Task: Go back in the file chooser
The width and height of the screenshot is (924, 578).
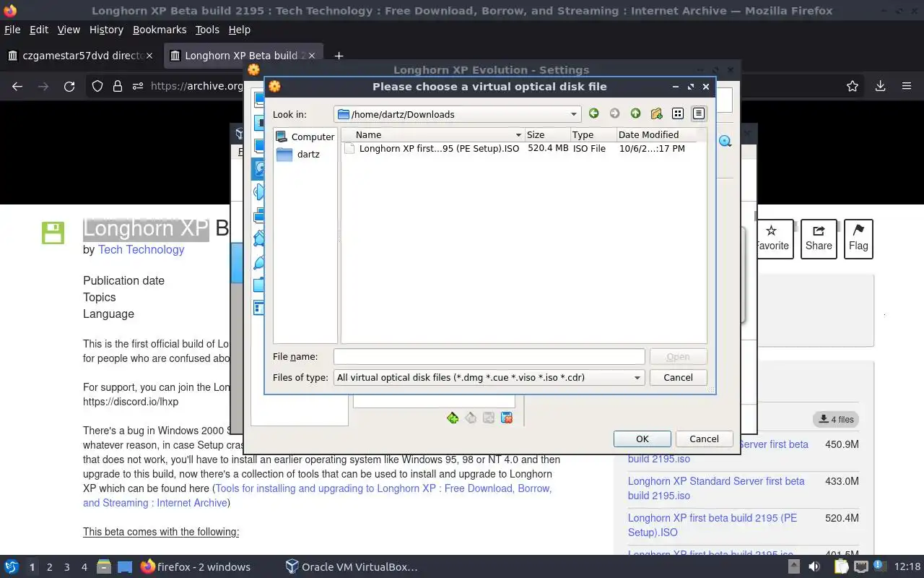Action: click(x=593, y=113)
